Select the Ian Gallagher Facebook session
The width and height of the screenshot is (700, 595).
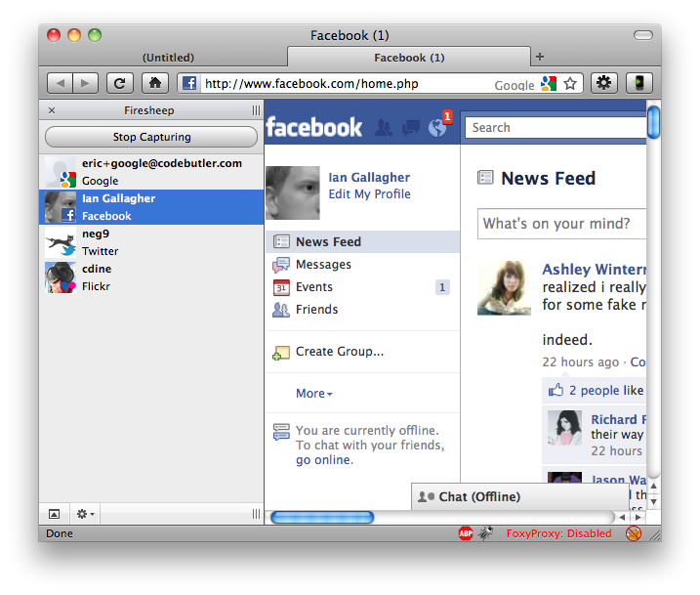pyautogui.click(x=151, y=207)
